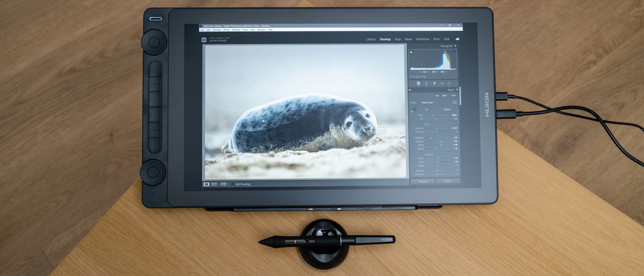This screenshot has width=644, height=276.
Task: Enable the Original Photo checkbox
Action: 411,77
